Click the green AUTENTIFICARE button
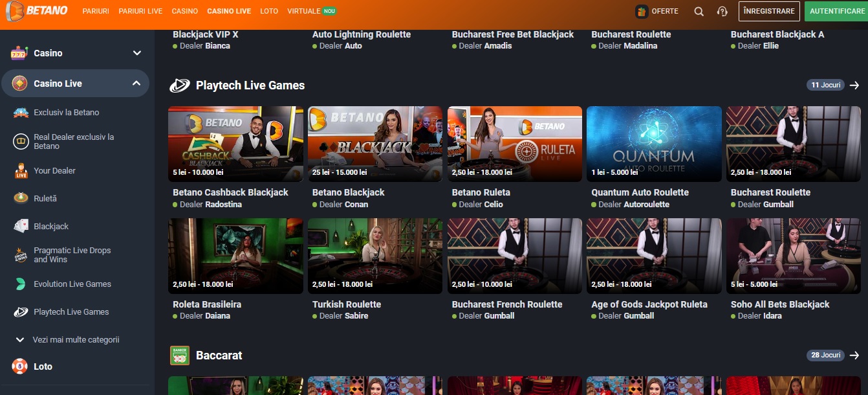Image resolution: width=868 pixels, height=395 pixels. [837, 12]
